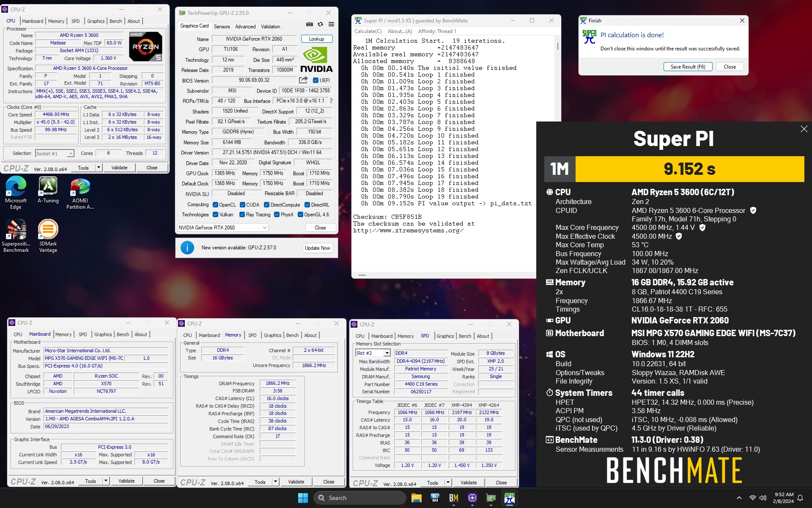812x508 pixels.
Task: Click the Ryzen 5 logo in CPU-Z
Action: click(145, 47)
